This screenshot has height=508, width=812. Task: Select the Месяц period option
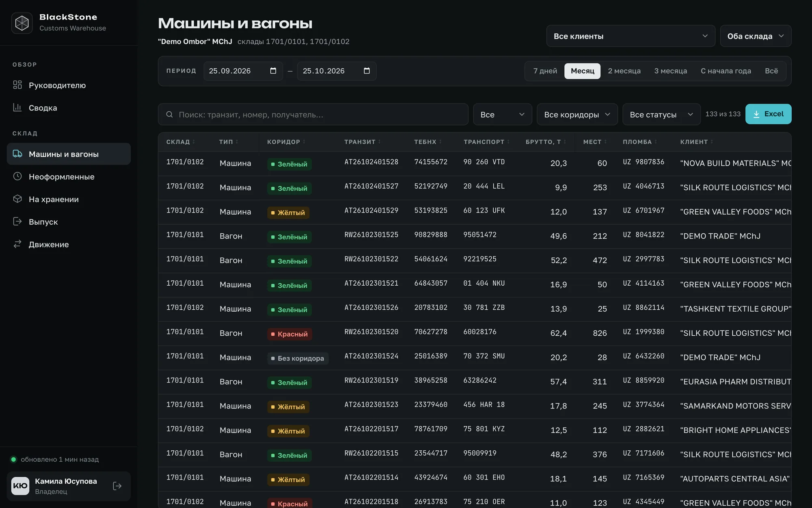click(582, 71)
